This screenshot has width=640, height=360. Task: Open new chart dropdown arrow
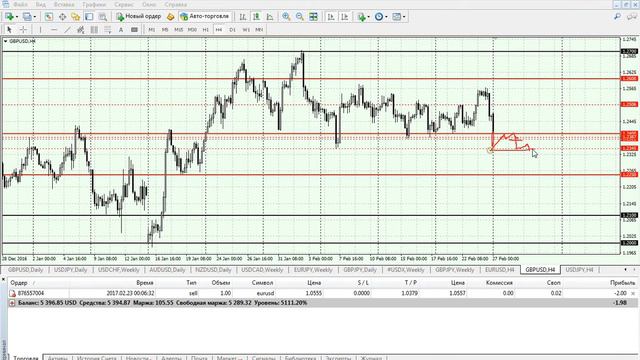17,17
